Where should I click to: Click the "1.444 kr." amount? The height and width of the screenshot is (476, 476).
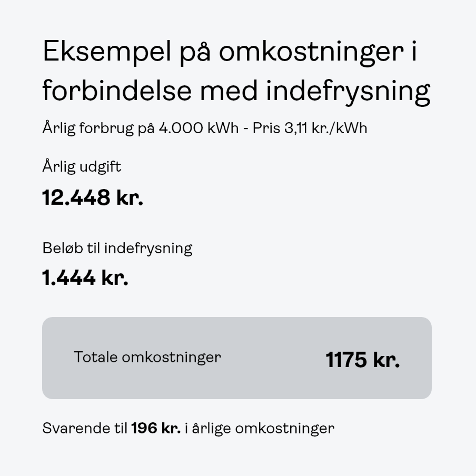[x=85, y=278]
